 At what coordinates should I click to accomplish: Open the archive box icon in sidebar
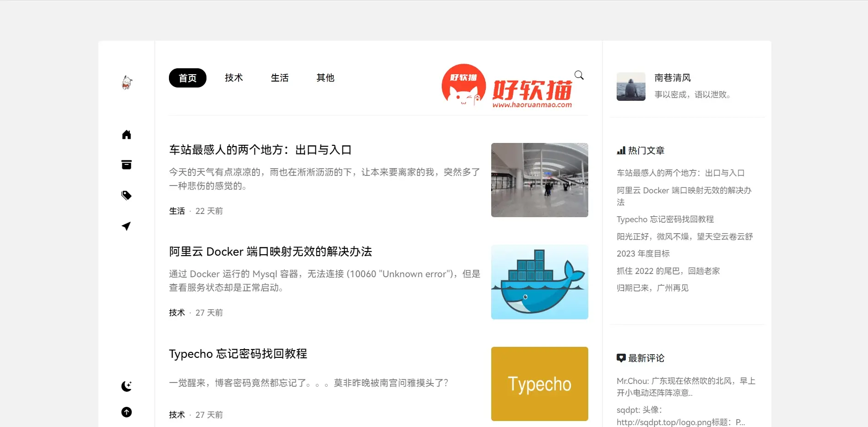pos(126,165)
